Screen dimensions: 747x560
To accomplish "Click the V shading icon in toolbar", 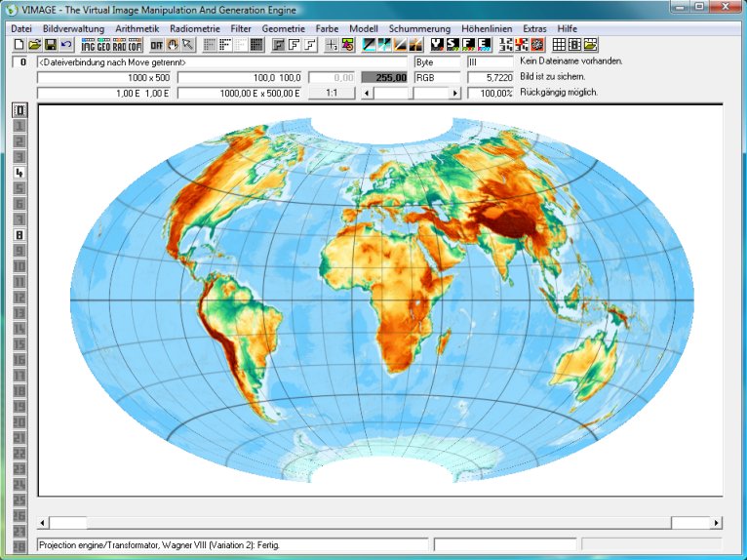I will (x=438, y=45).
